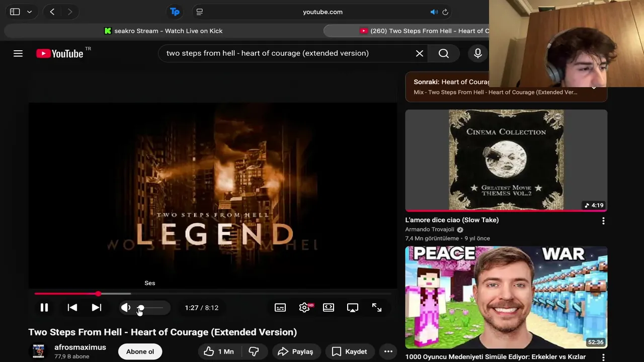The height and width of the screenshot is (362, 644).
Task: Open more actions three-dot menu
Action: tap(388, 351)
